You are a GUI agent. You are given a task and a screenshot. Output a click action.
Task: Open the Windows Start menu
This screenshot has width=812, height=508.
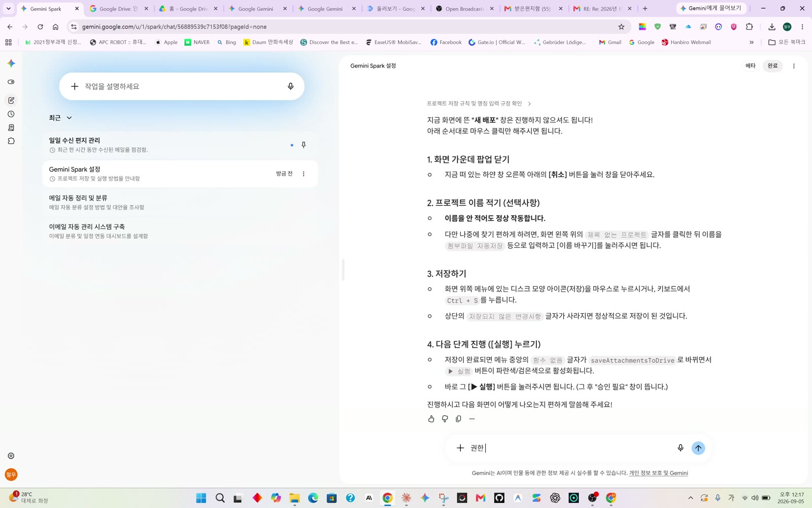point(201,498)
